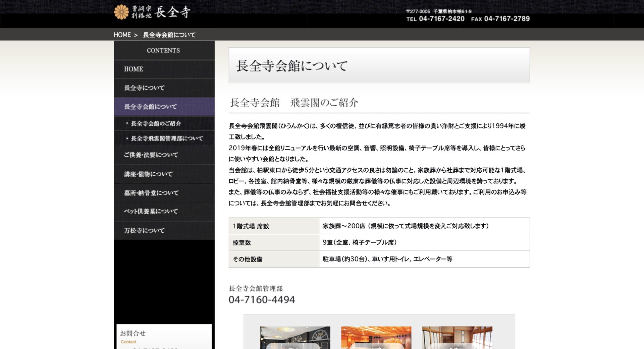
Task: Click the お問合せ Contact box
Action: click(164, 337)
